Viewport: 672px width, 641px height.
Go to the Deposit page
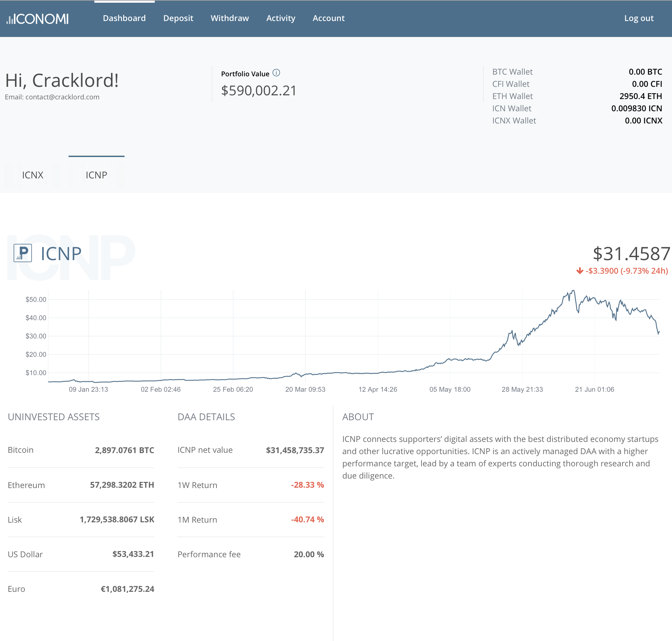point(178,18)
